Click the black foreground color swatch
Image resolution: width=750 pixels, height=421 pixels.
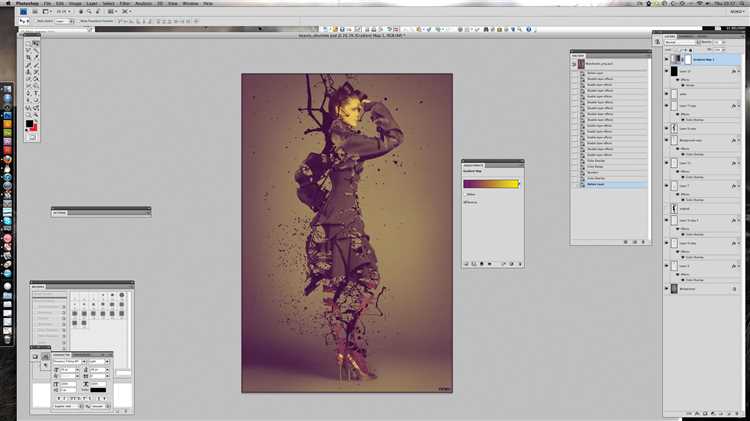tap(31, 123)
